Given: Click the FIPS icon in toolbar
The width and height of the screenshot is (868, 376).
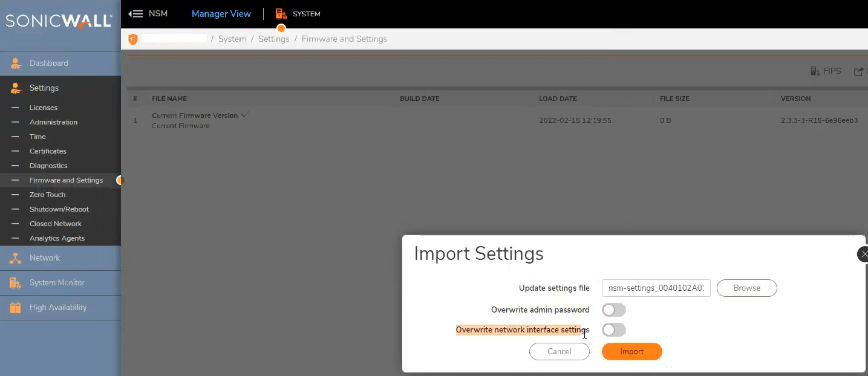Looking at the screenshot, I should [815, 71].
